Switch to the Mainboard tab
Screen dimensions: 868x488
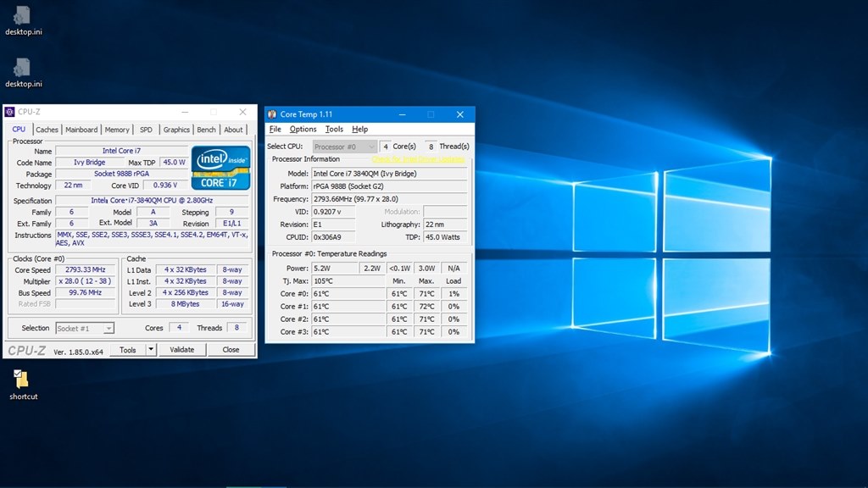81,130
